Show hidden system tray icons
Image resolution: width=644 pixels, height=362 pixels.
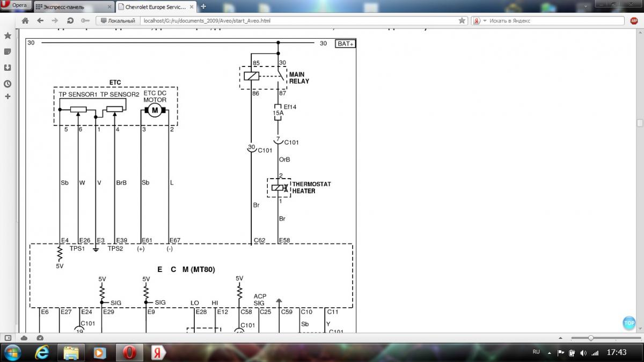point(550,352)
